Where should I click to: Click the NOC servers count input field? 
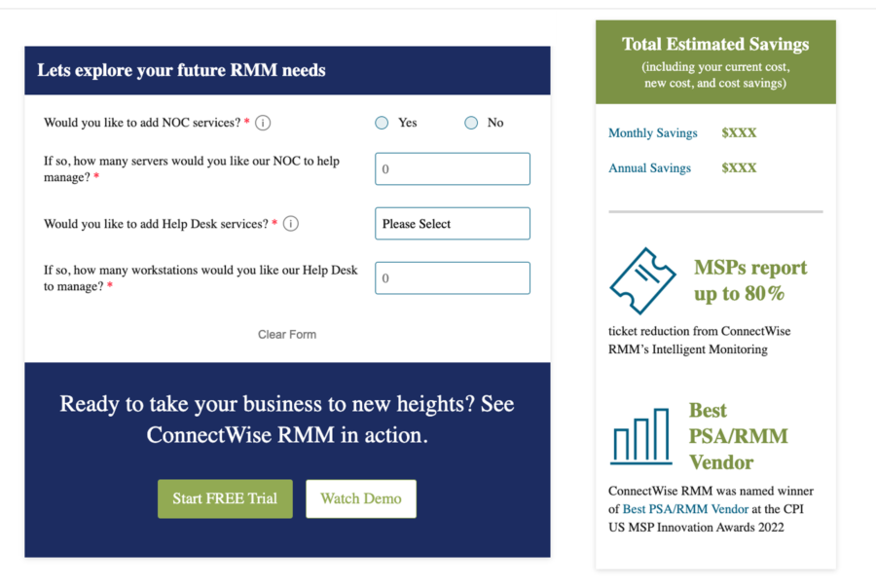[453, 169]
